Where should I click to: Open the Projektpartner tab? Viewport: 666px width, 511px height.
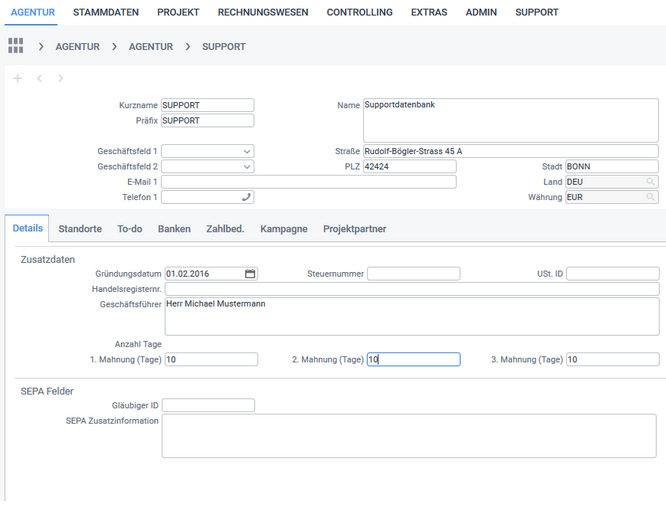tap(354, 229)
